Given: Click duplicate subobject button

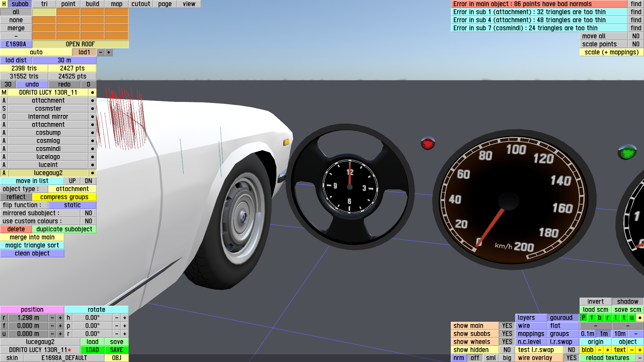Looking at the screenshot, I should coord(64,229).
